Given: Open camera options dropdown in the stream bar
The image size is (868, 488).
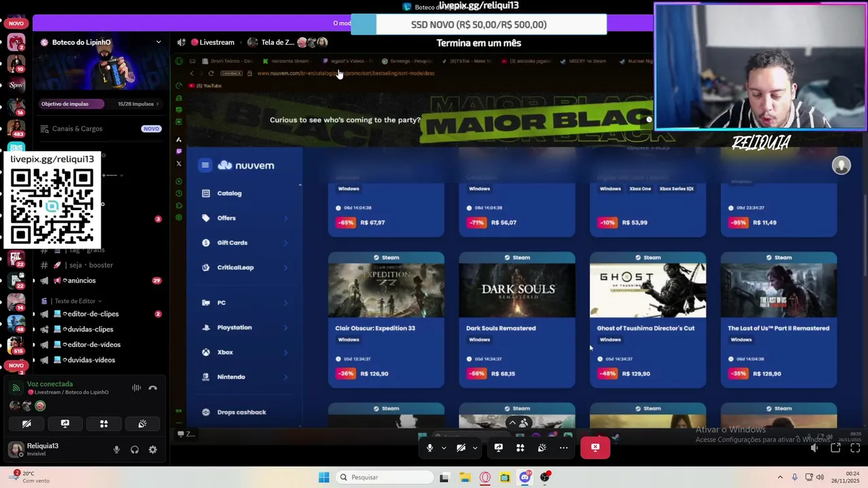Looking at the screenshot, I should [475, 448].
